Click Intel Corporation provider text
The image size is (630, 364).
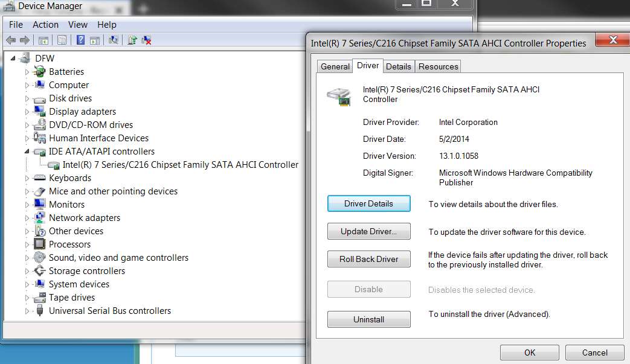pos(468,122)
